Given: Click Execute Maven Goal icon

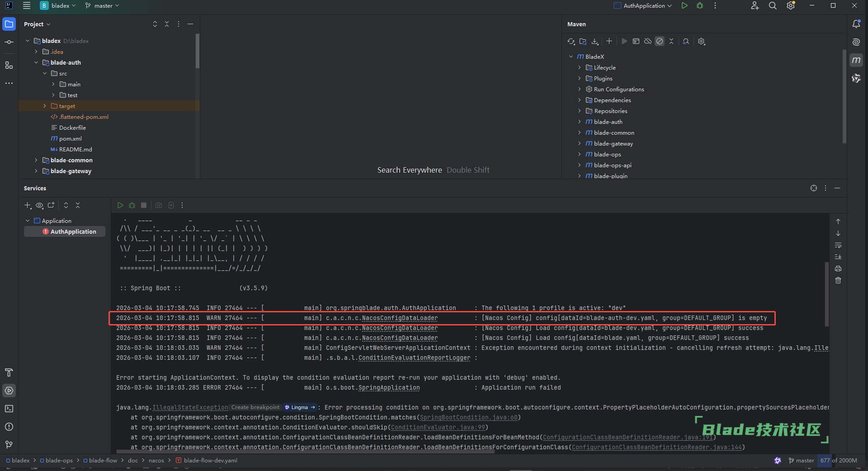Looking at the screenshot, I should click(636, 42).
